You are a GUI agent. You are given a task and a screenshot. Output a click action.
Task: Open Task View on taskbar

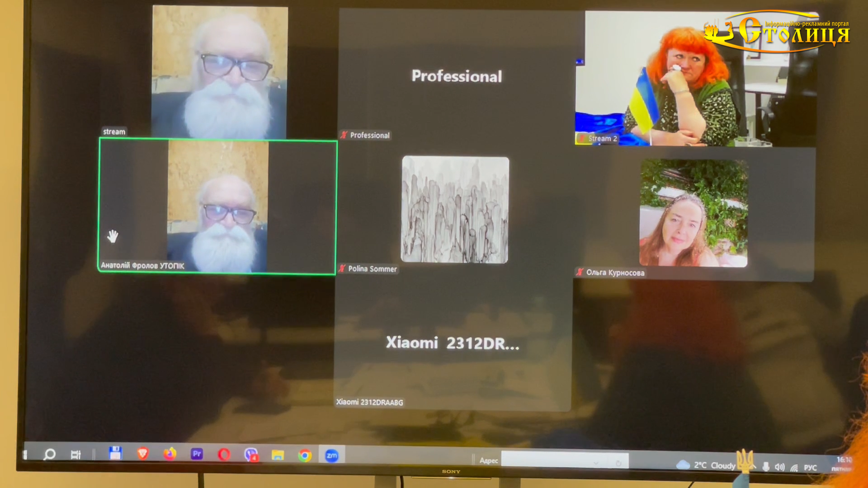(x=76, y=455)
